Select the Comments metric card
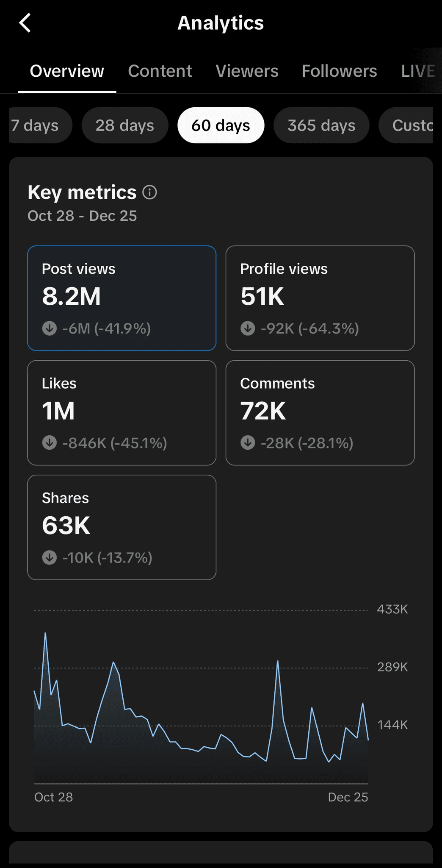The height and width of the screenshot is (868, 442). [320, 413]
